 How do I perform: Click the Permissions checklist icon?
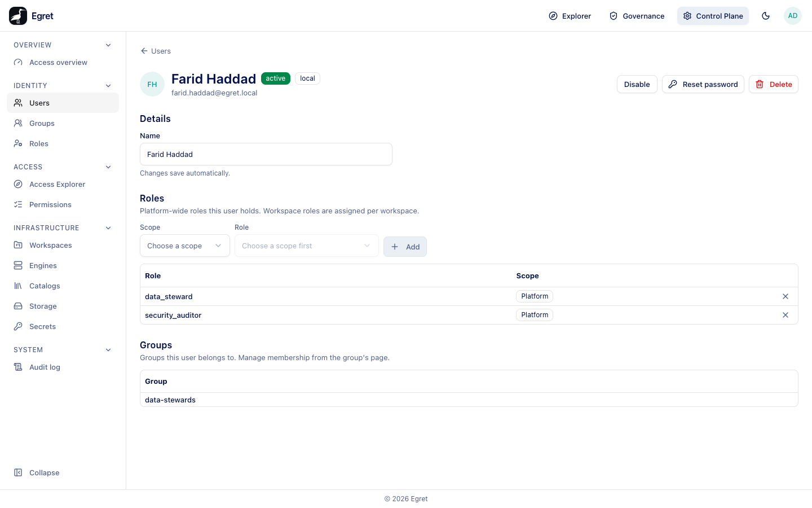point(18,204)
